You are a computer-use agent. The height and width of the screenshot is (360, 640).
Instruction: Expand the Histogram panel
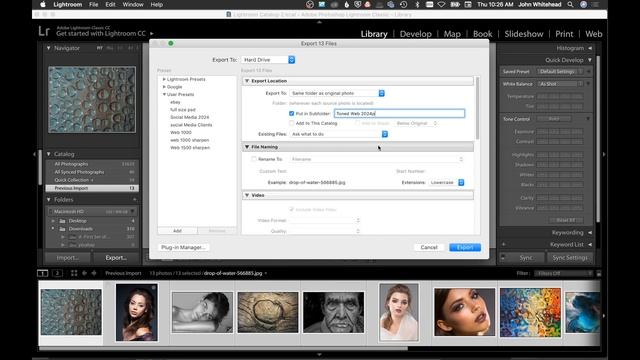pyautogui.click(x=590, y=48)
